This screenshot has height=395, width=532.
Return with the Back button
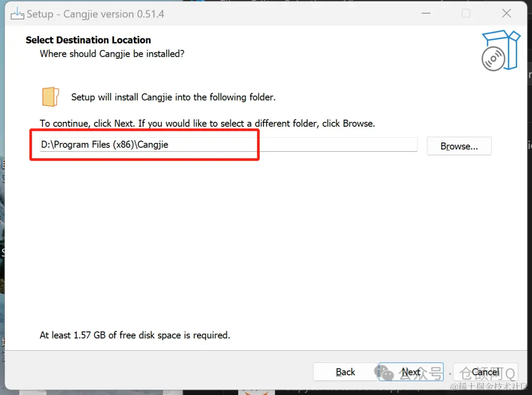345,372
